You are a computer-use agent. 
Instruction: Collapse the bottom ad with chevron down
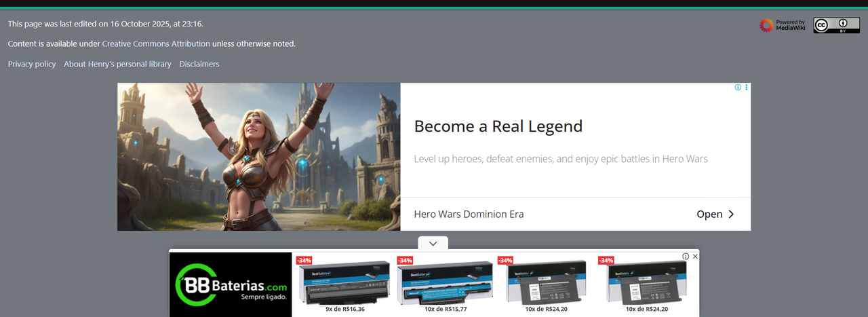coord(433,243)
